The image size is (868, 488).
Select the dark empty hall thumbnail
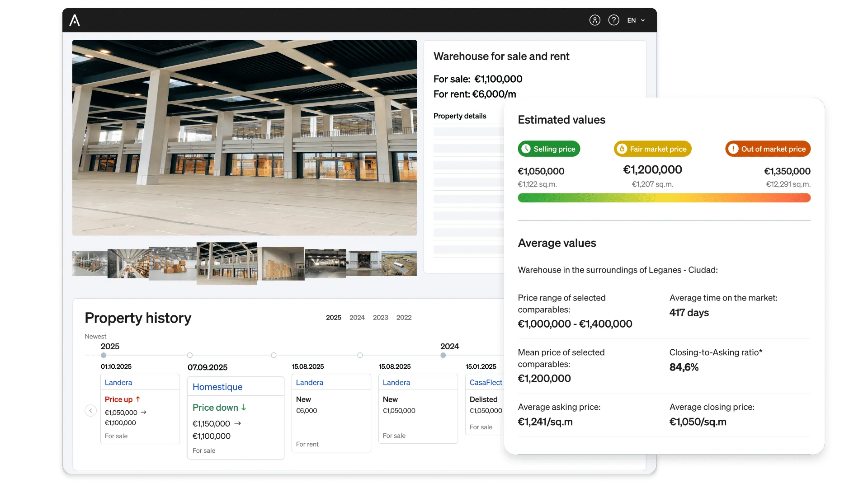[x=325, y=263]
